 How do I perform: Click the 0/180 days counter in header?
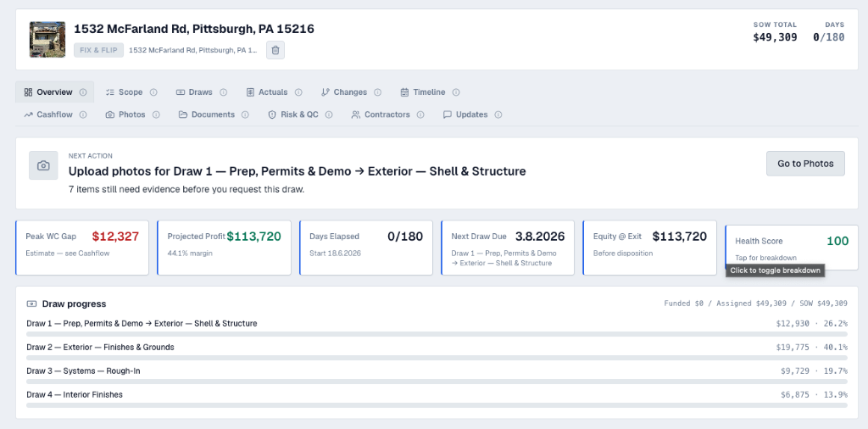point(829,37)
